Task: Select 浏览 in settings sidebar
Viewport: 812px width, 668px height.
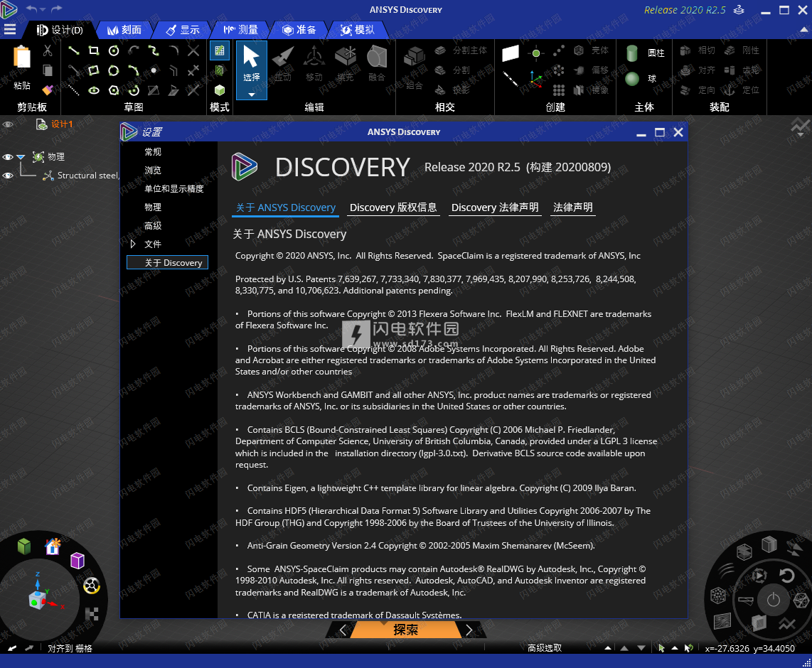Action: pos(153,171)
